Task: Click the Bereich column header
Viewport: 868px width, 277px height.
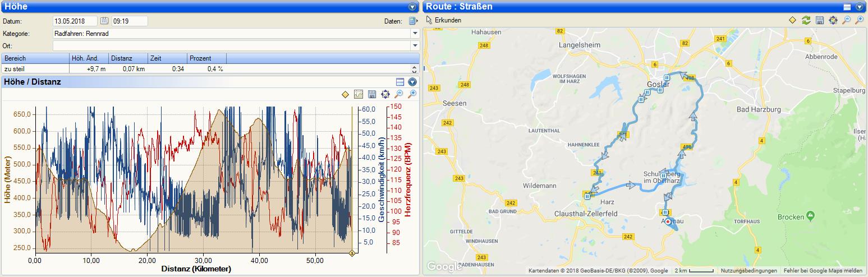Action: [35, 58]
